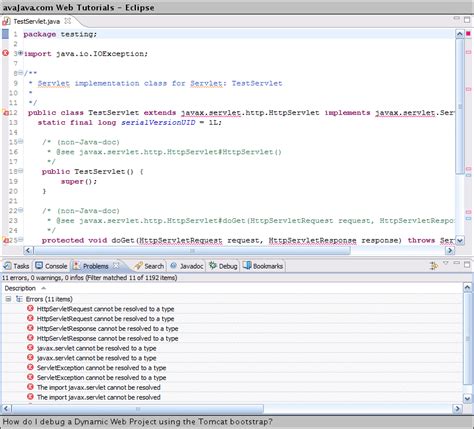Click the Problems filter configuration icon
This screenshot has width=474, height=429.
pos(434,266)
